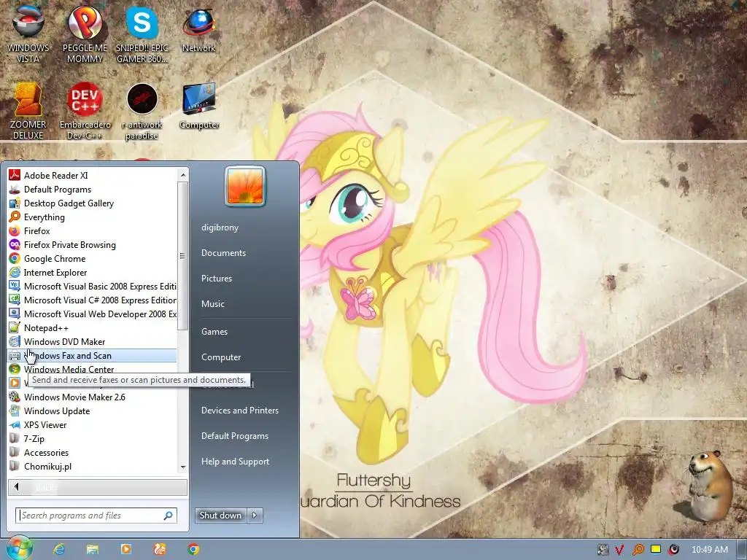747x560 pixels.
Task: Open Devices and Printers
Action: pos(239,410)
